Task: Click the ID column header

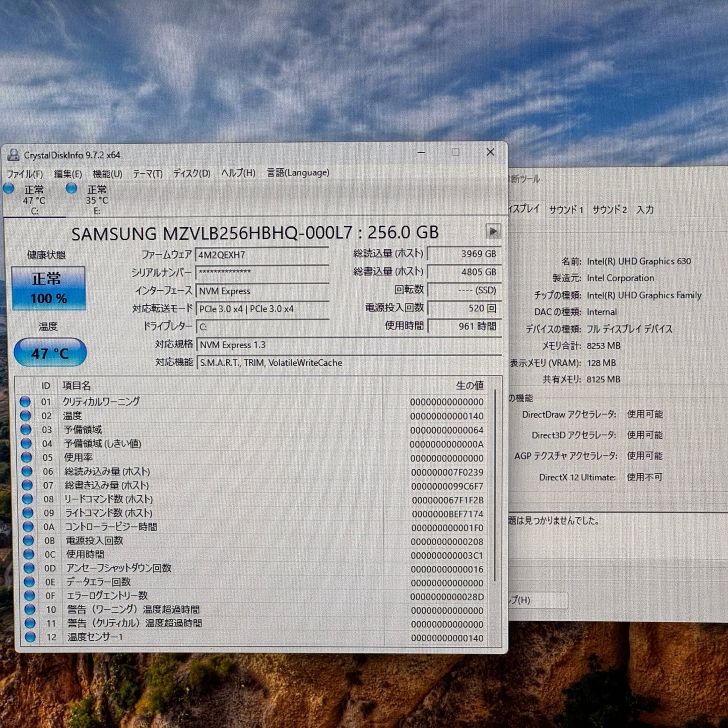Action: pos(46,385)
